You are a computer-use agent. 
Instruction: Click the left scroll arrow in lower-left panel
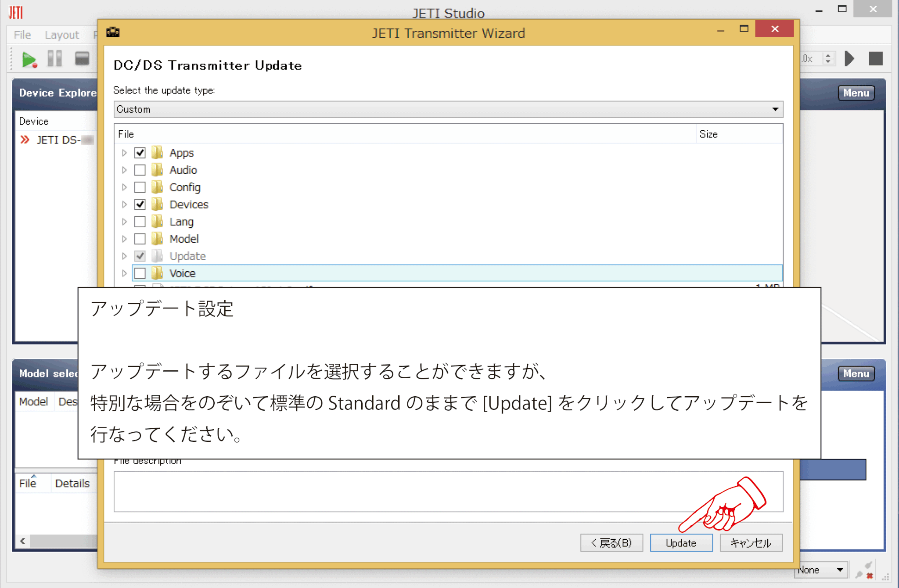(x=22, y=541)
